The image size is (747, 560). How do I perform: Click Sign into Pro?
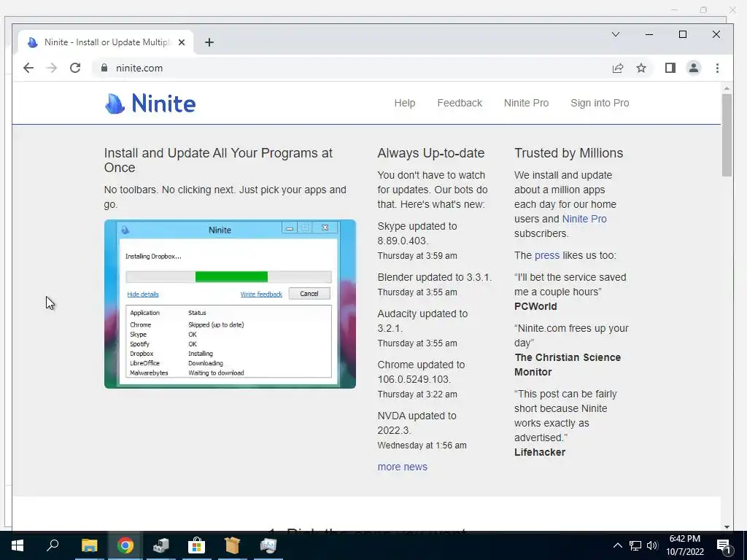[600, 103]
